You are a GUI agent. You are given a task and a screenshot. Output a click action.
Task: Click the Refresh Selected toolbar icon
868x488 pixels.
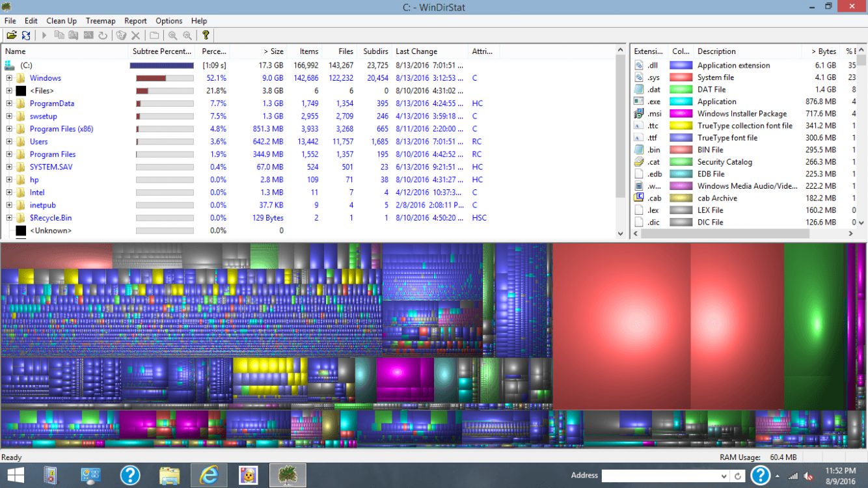(103, 35)
